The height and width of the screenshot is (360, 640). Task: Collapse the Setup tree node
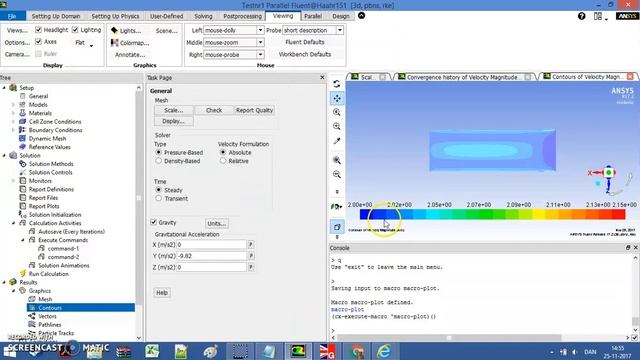(x=4, y=88)
